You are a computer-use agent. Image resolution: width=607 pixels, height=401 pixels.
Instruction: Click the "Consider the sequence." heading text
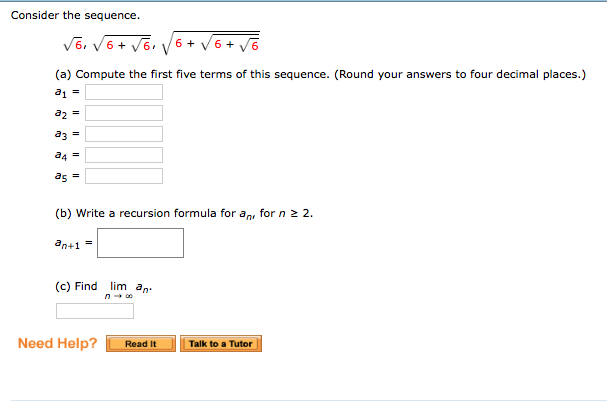(75, 16)
